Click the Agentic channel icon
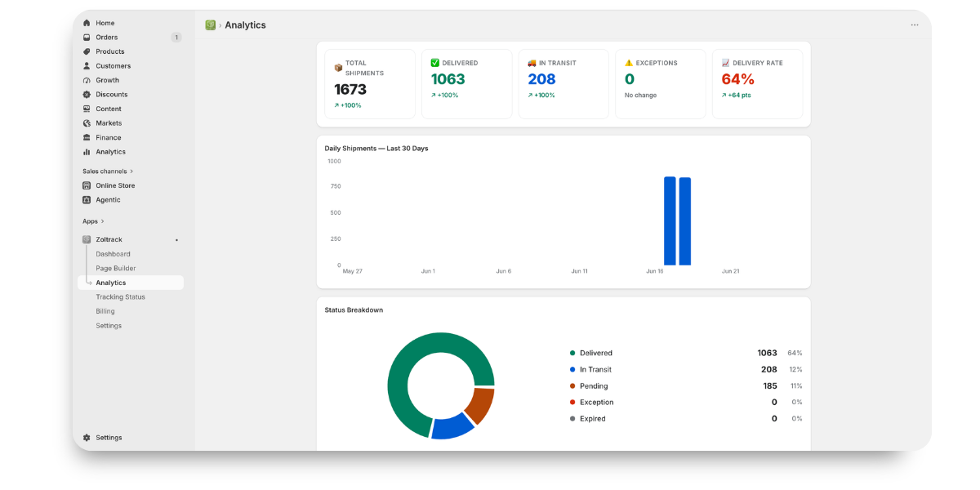 click(x=87, y=200)
